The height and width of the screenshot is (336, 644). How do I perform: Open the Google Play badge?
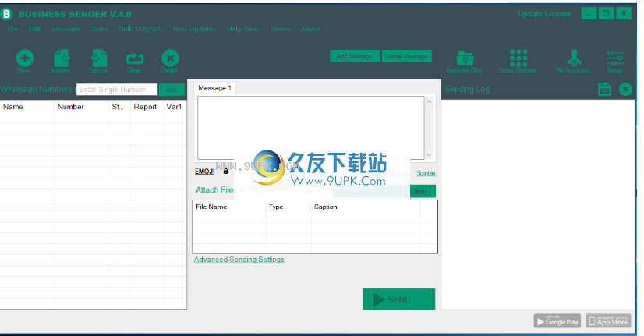tap(557, 321)
